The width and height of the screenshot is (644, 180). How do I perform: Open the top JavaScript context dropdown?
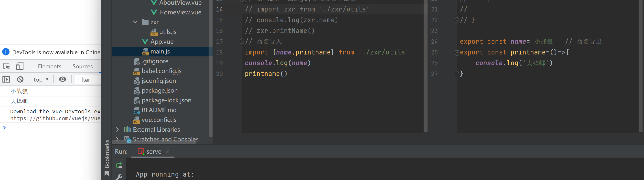click(x=41, y=80)
